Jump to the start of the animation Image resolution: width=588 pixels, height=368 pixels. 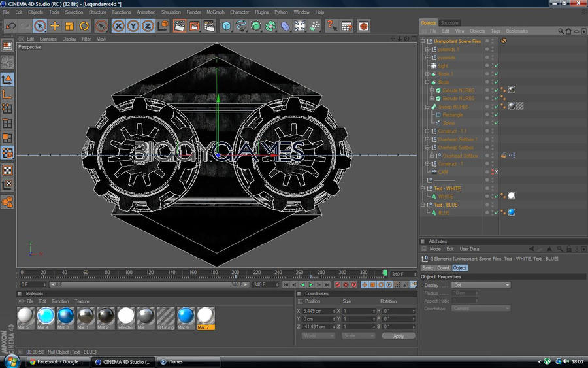(286, 285)
